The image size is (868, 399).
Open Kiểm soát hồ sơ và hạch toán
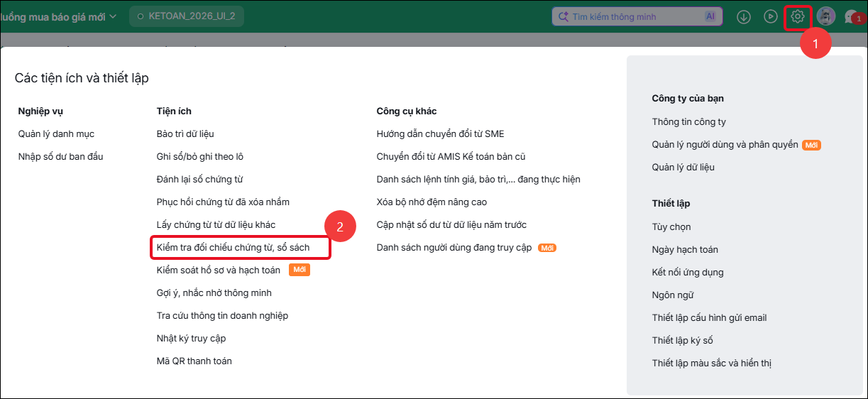point(219,270)
